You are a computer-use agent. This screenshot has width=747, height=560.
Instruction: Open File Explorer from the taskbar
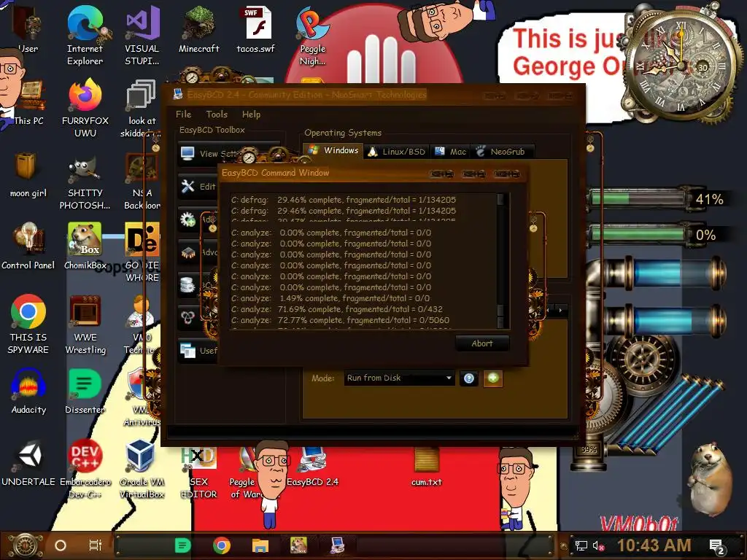click(260, 545)
